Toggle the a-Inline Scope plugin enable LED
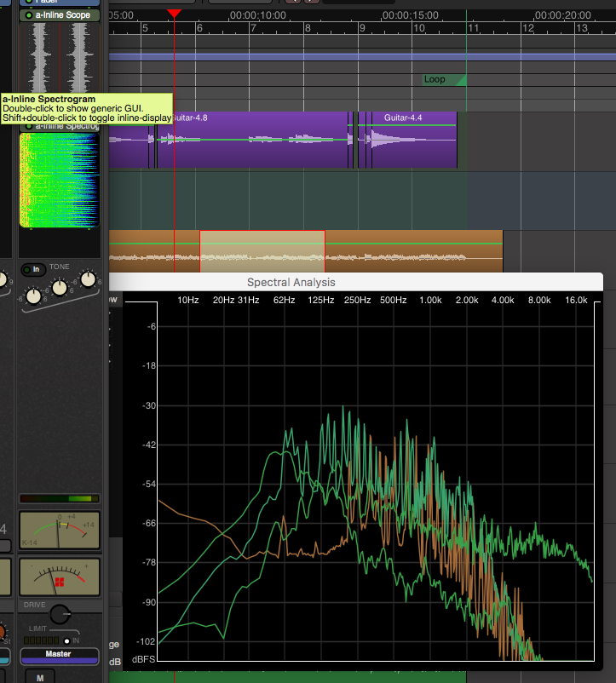 29,15
